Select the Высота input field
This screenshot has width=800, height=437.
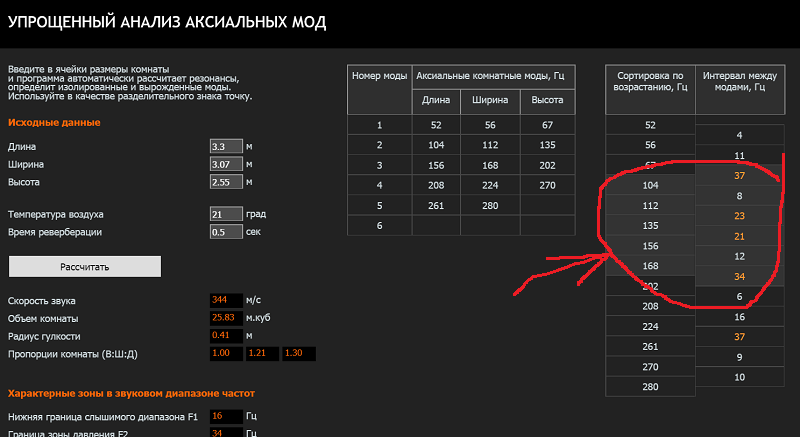tap(226, 182)
